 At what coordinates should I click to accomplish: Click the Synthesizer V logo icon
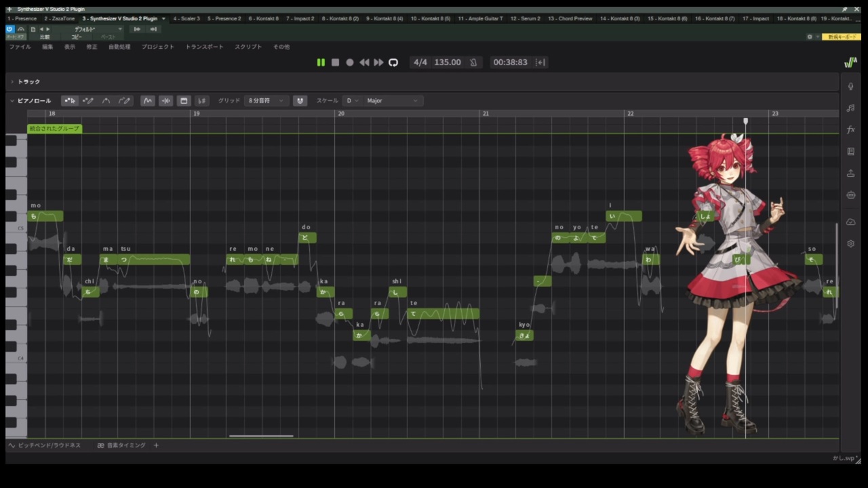coord(850,62)
